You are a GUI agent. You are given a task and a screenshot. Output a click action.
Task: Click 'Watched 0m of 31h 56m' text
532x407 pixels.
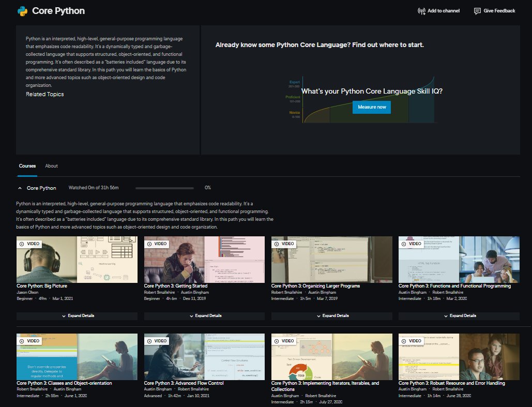pos(94,188)
